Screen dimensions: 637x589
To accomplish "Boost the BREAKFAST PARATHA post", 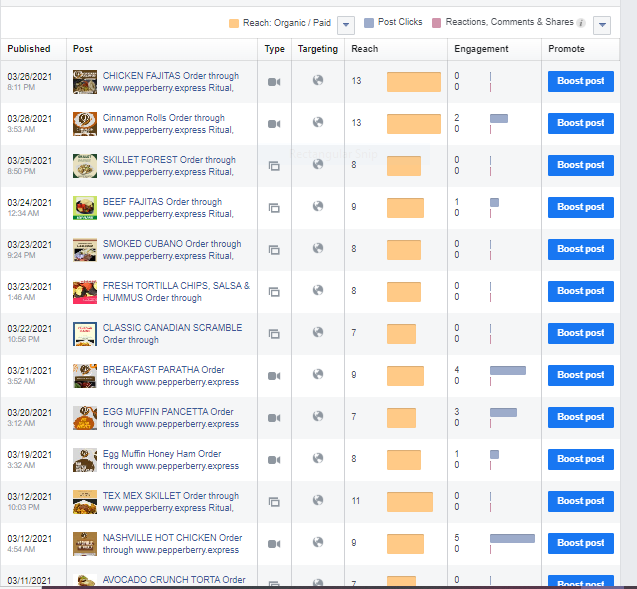I will pos(581,375).
